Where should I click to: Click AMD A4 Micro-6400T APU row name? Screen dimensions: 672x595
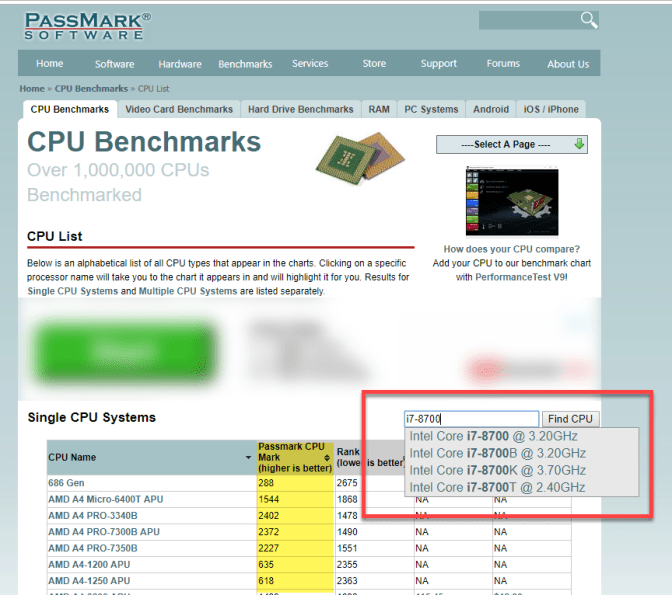[x=105, y=499]
